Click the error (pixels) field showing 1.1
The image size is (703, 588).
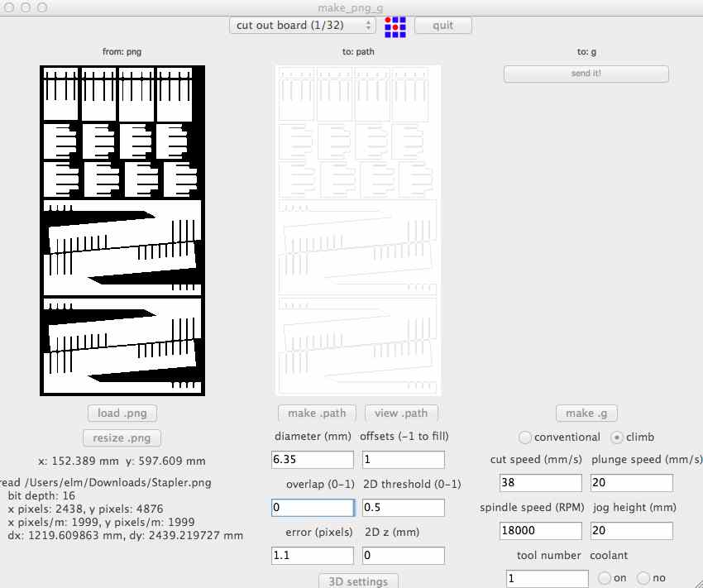point(313,556)
